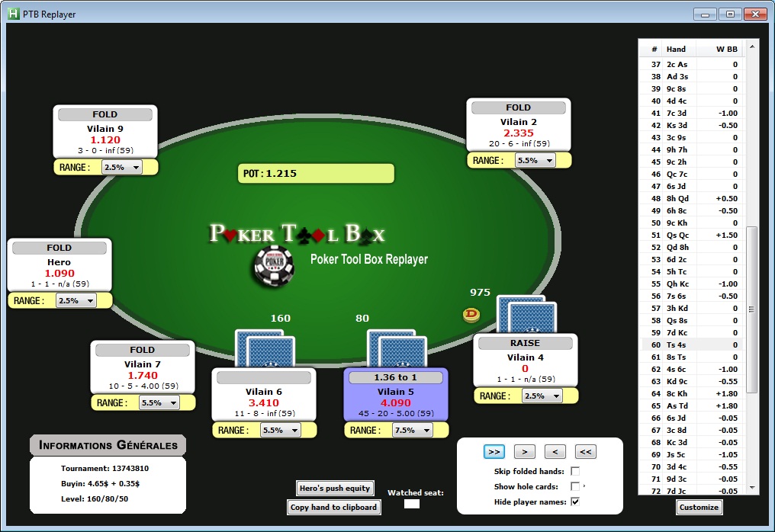Click the hand list scrollbar down arrow

coord(752,488)
